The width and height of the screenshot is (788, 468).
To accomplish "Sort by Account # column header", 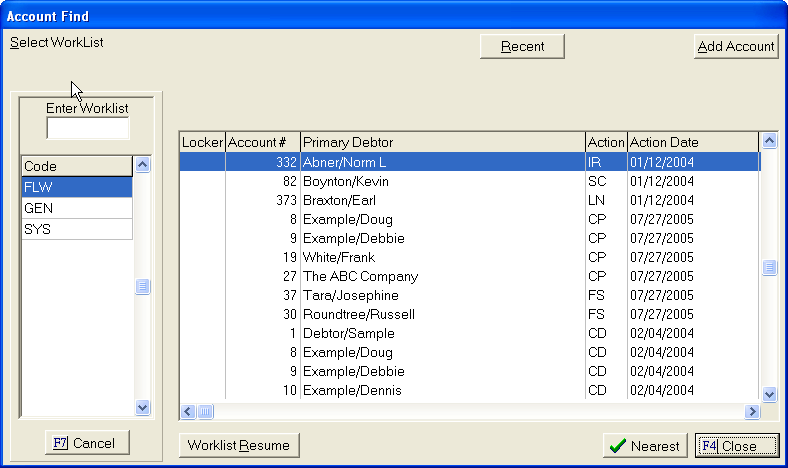I will coord(262,142).
